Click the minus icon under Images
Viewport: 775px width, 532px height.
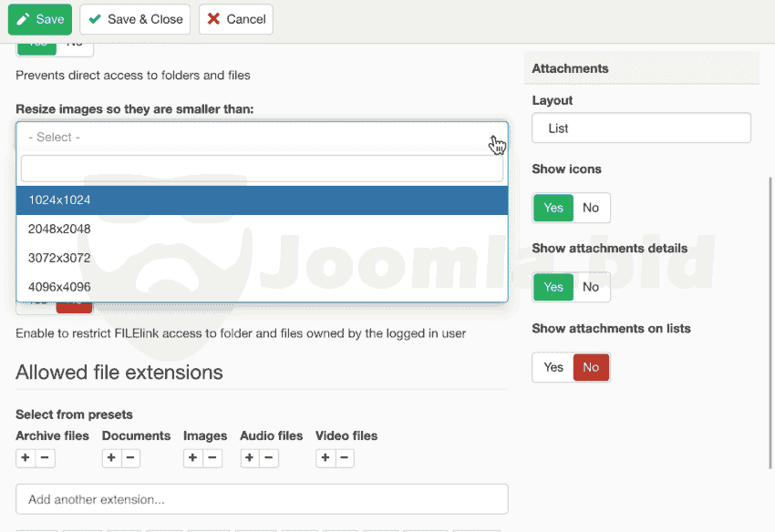[212, 458]
